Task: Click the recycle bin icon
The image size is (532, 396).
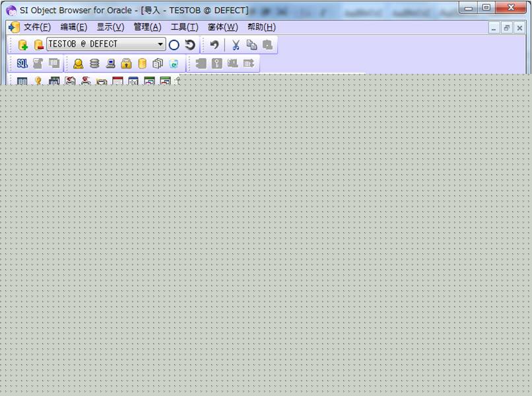Action: point(174,63)
